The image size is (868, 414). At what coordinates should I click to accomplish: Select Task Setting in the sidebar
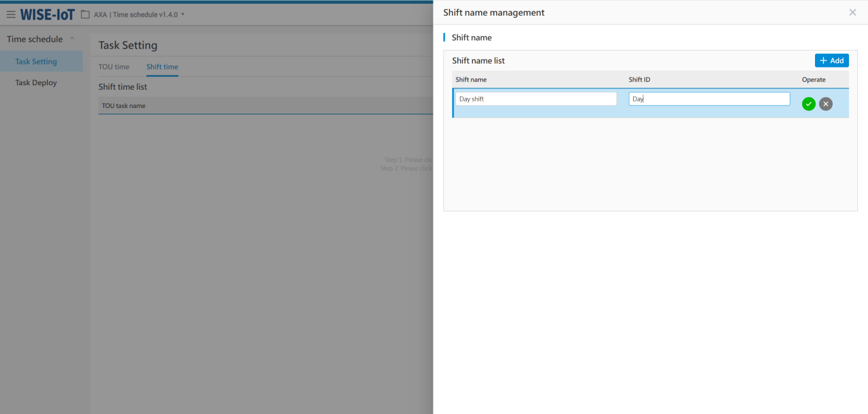[x=36, y=61]
